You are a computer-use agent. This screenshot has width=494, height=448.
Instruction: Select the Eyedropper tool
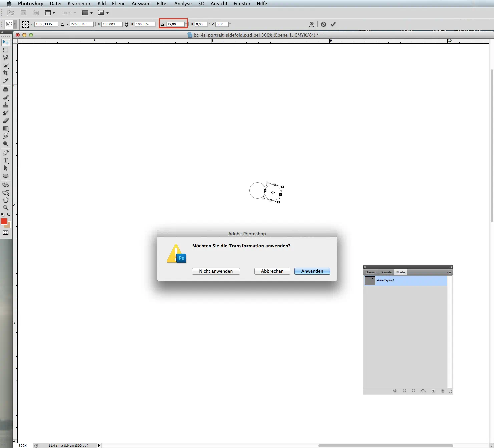[6, 81]
